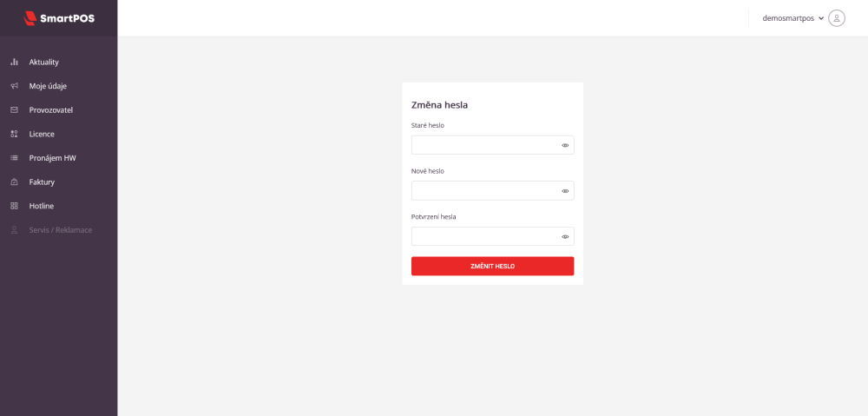The width and height of the screenshot is (868, 416).
Task: Open the Faktury page
Action: pyautogui.click(x=42, y=182)
